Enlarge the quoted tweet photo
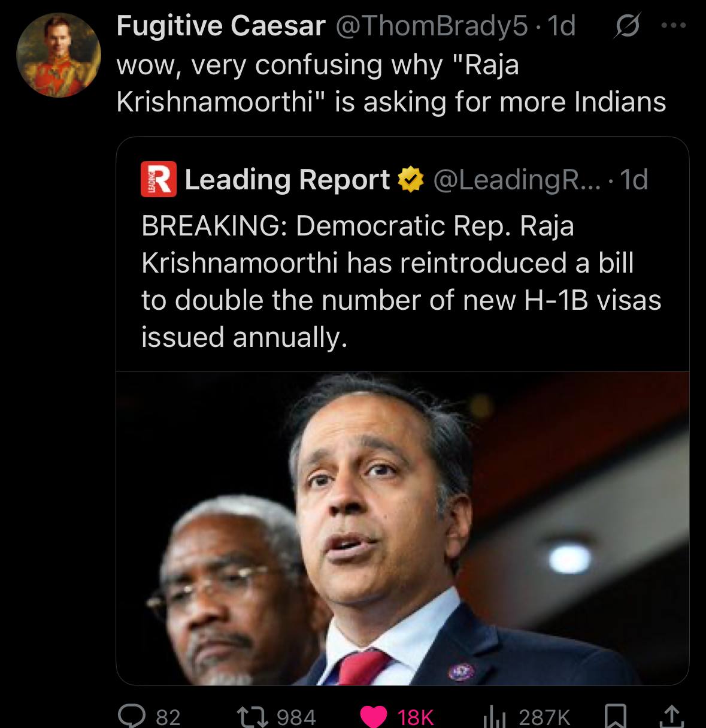This screenshot has height=728, width=706. click(402, 528)
